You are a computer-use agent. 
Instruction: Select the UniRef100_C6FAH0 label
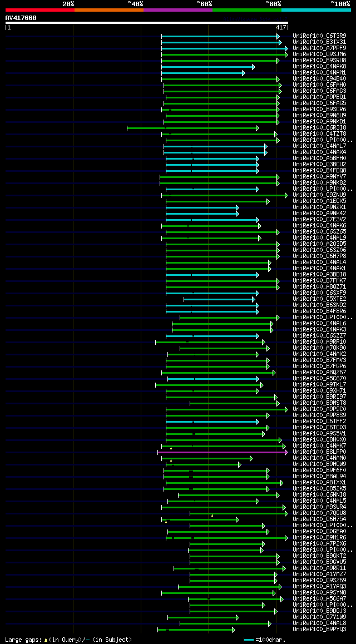point(319,85)
